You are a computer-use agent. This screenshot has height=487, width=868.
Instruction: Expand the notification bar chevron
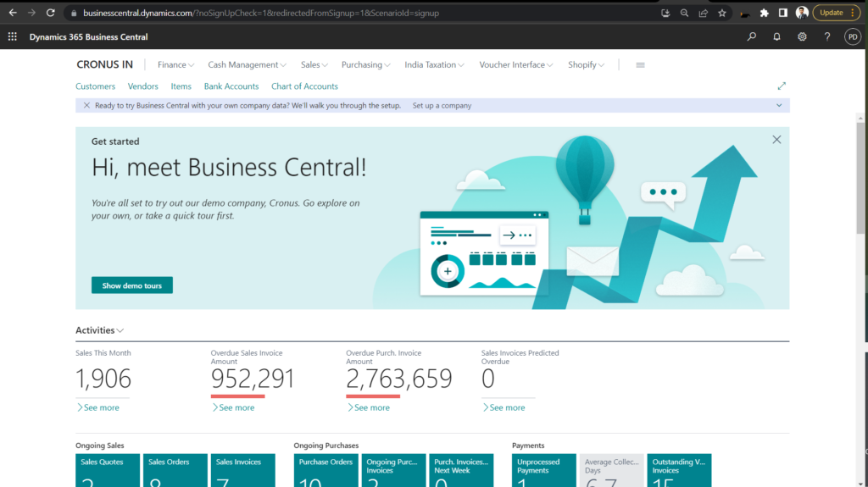click(779, 105)
